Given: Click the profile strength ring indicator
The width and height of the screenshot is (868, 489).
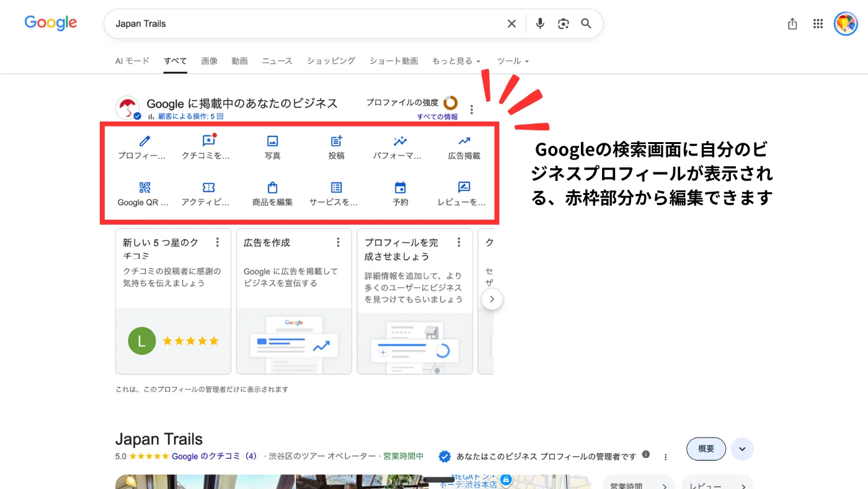Looking at the screenshot, I should [451, 102].
